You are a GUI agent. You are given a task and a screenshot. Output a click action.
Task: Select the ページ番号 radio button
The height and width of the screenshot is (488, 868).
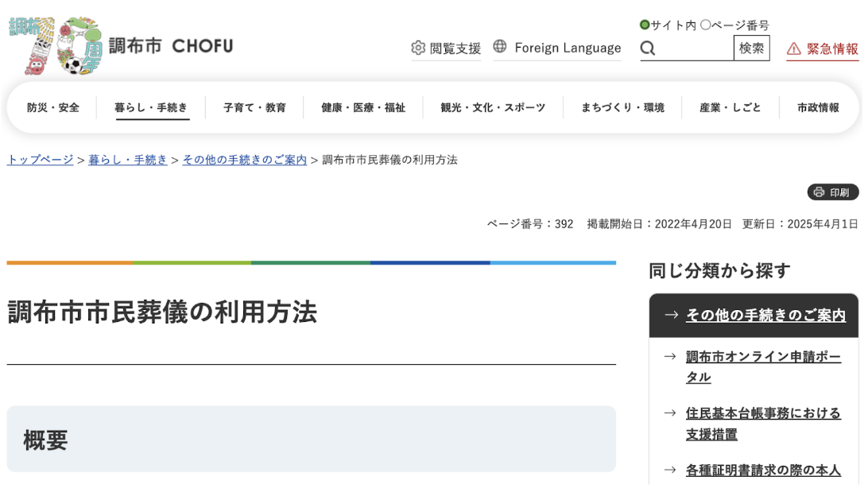point(705,25)
